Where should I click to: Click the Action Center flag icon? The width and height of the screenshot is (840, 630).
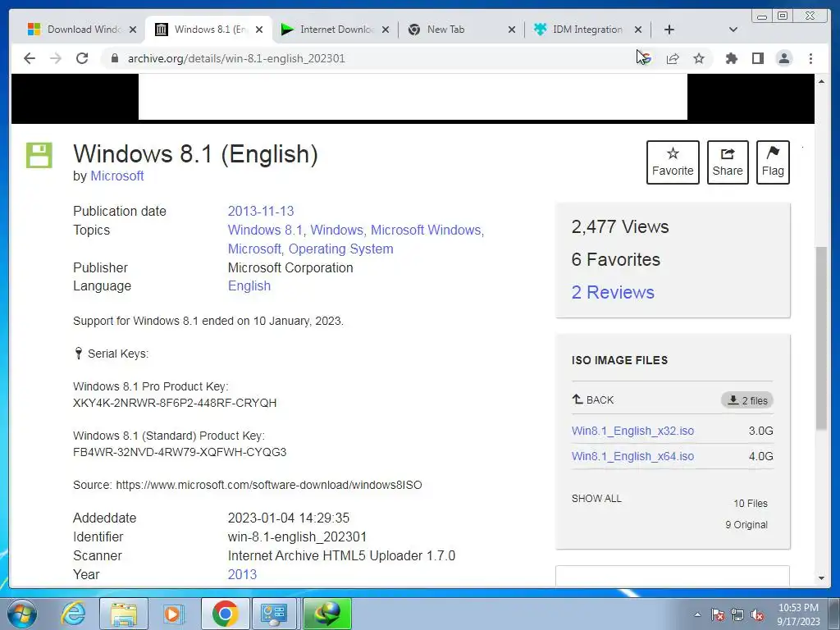coord(718,614)
